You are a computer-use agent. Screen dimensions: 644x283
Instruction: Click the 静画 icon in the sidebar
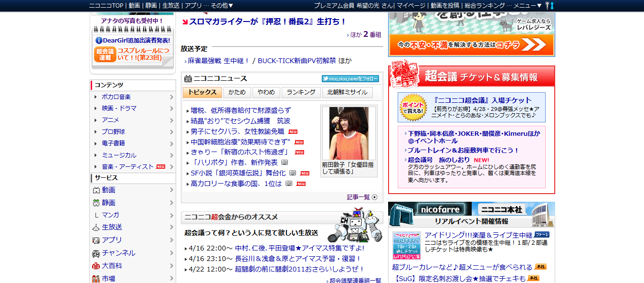(x=95, y=203)
